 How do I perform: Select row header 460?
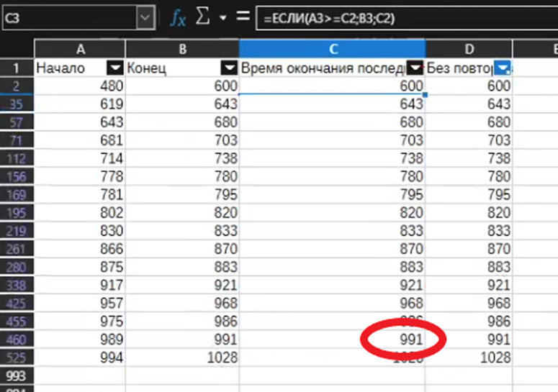(x=16, y=339)
